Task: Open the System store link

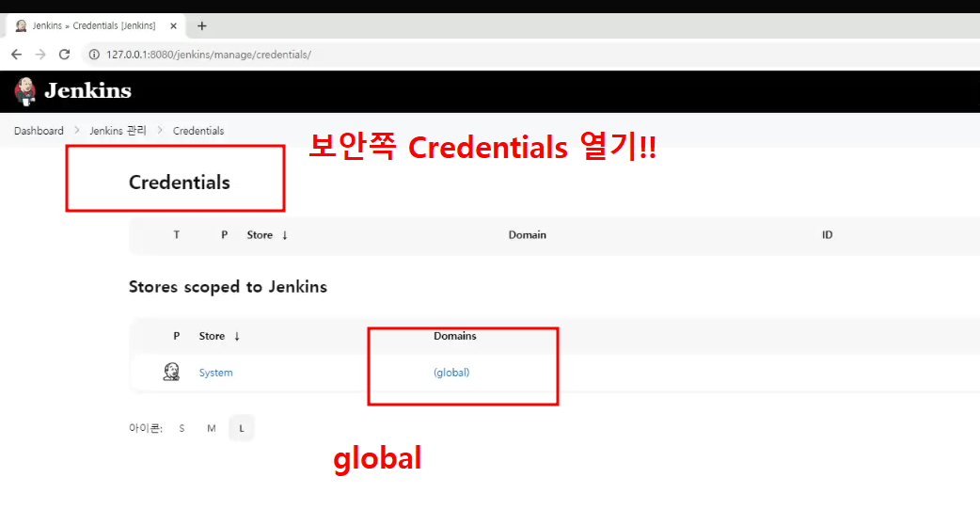Action: 215,373
